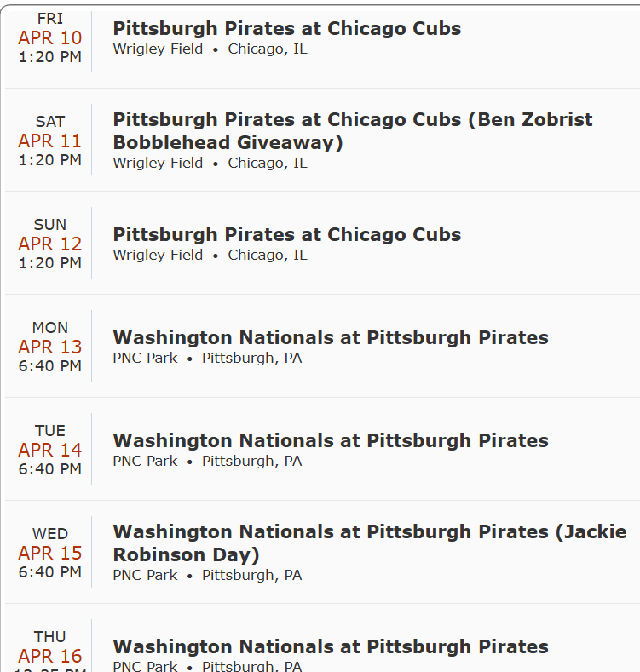This screenshot has height=672, width=640.
Task: Open the Friday Apr 10 Pirates at Cubs game
Action: point(286,28)
